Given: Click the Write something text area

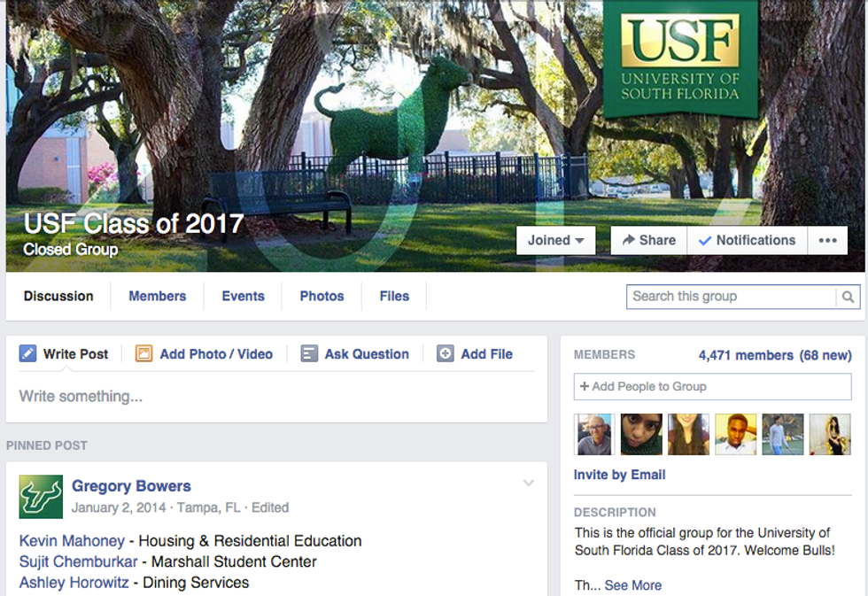Looking at the screenshot, I should 276,396.
